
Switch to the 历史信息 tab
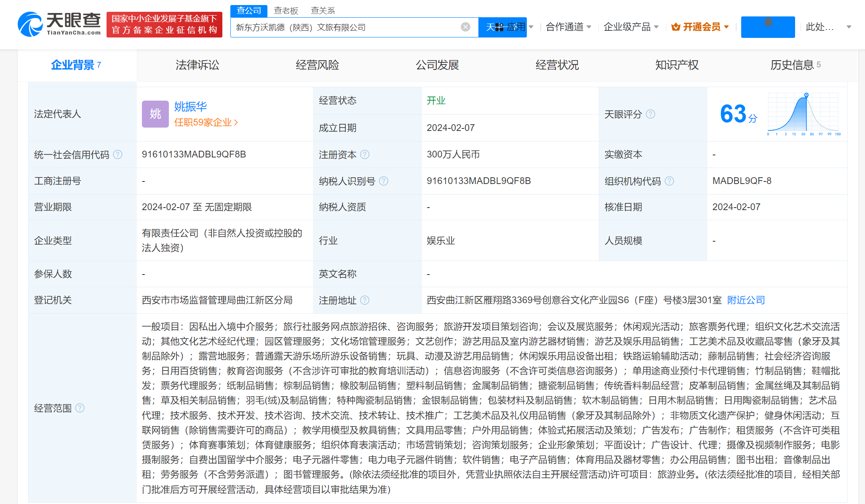[x=793, y=65]
